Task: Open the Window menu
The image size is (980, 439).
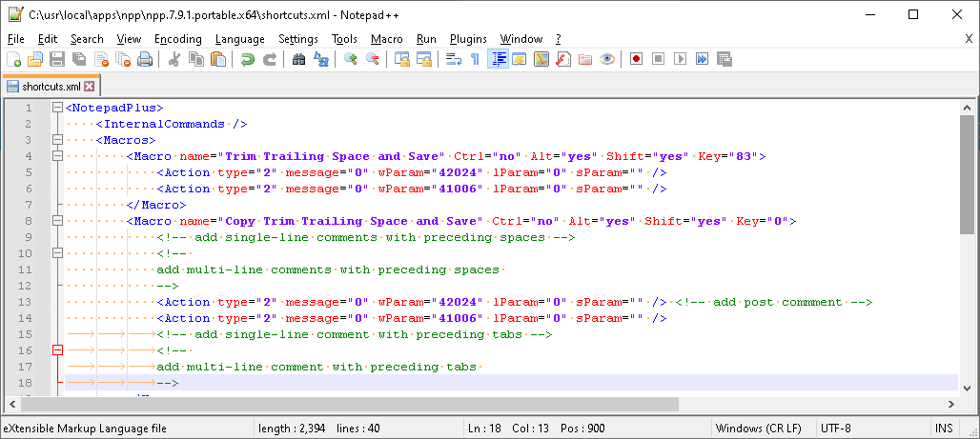Action: pos(521,39)
